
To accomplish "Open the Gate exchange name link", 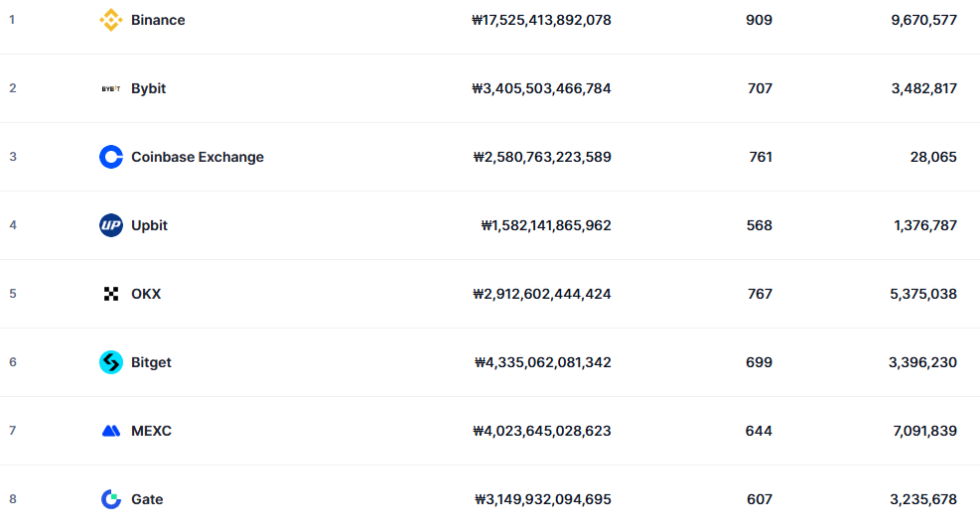I will 147,499.
